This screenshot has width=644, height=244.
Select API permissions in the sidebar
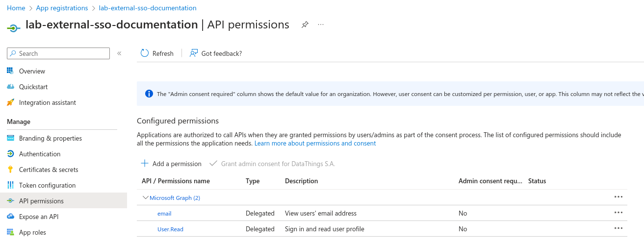[63, 201]
